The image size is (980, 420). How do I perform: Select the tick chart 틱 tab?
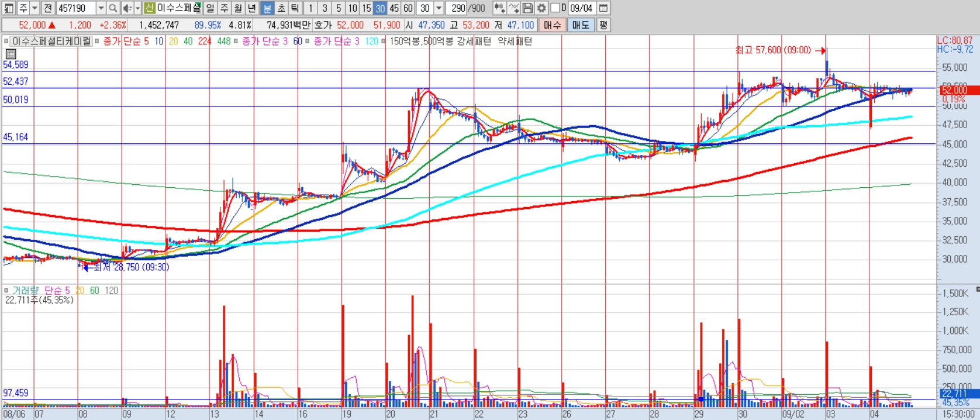pos(295,8)
